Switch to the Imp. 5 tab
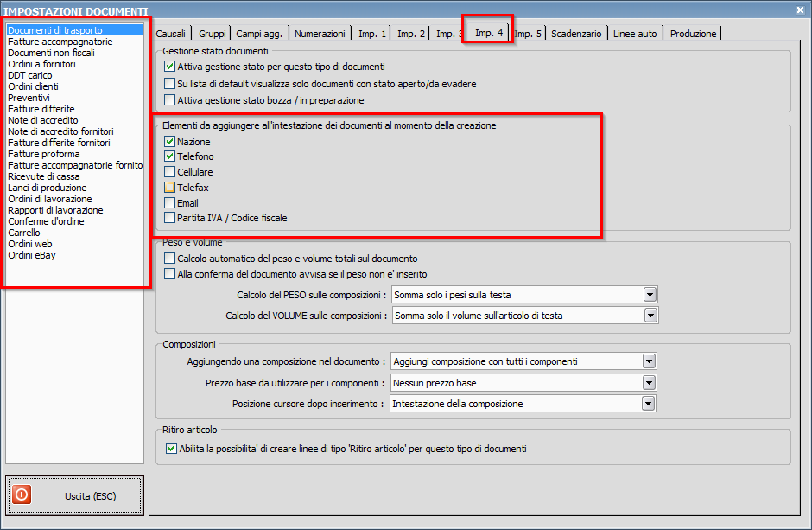812x530 pixels. [528, 34]
